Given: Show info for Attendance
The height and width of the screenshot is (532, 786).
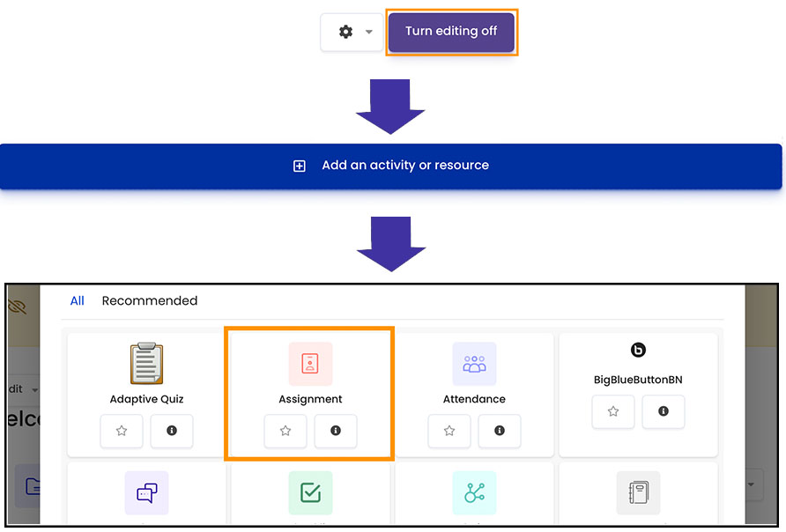Looking at the screenshot, I should tap(500, 431).
